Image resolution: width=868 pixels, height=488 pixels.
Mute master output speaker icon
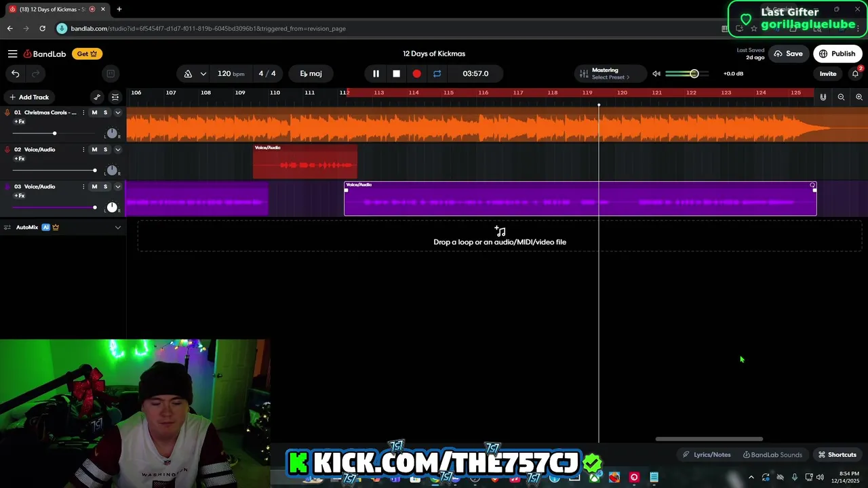[656, 73]
